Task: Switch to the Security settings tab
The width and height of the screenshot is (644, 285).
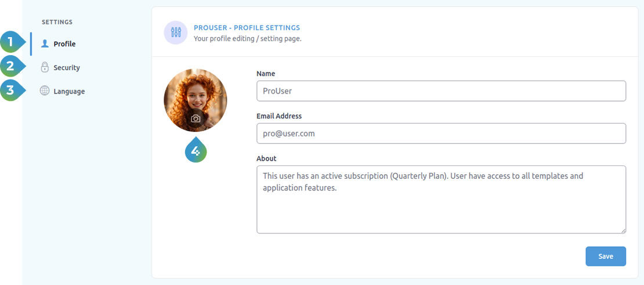Action: click(67, 68)
